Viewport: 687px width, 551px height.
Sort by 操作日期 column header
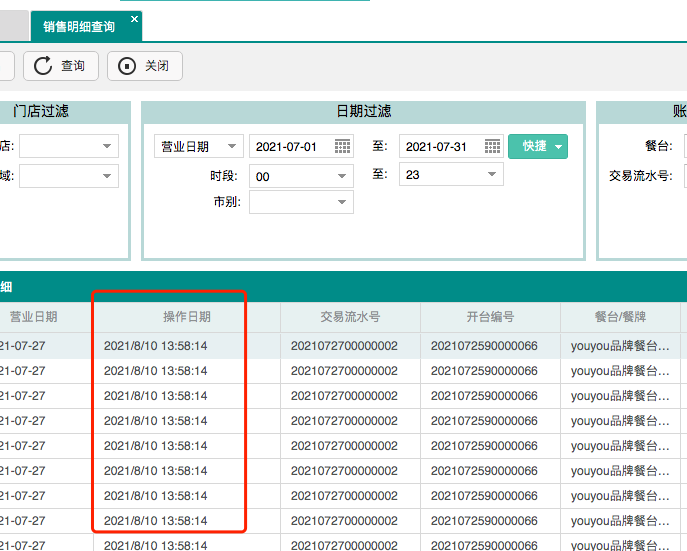tap(187, 317)
